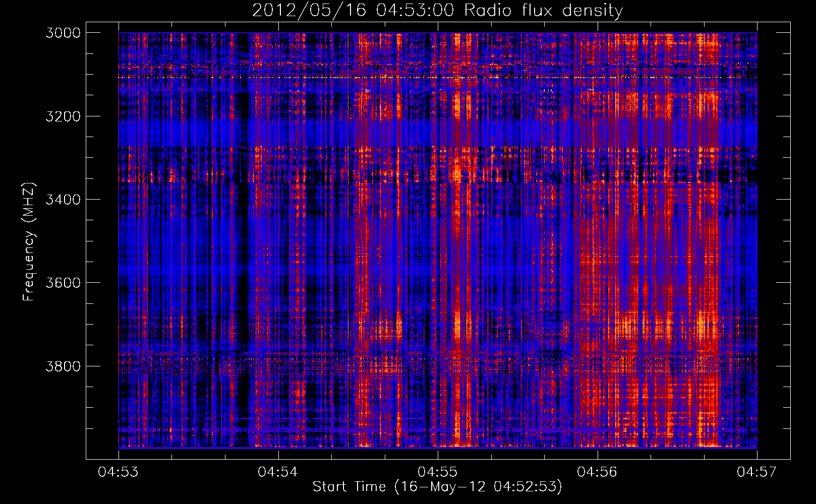Click the 3600 frequency axis label
This screenshot has width=816, height=504.
pyautogui.click(x=63, y=283)
